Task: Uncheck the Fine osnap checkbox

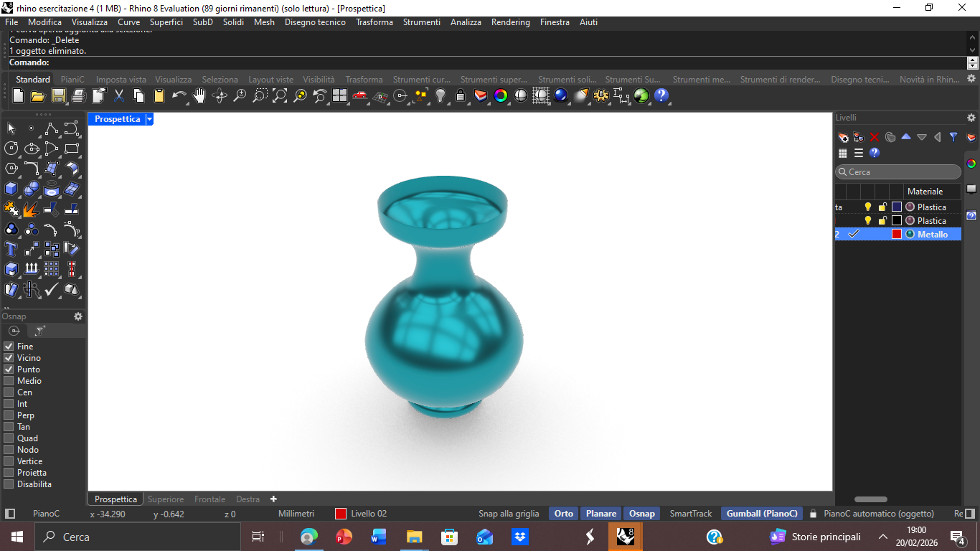Action: click(9, 347)
